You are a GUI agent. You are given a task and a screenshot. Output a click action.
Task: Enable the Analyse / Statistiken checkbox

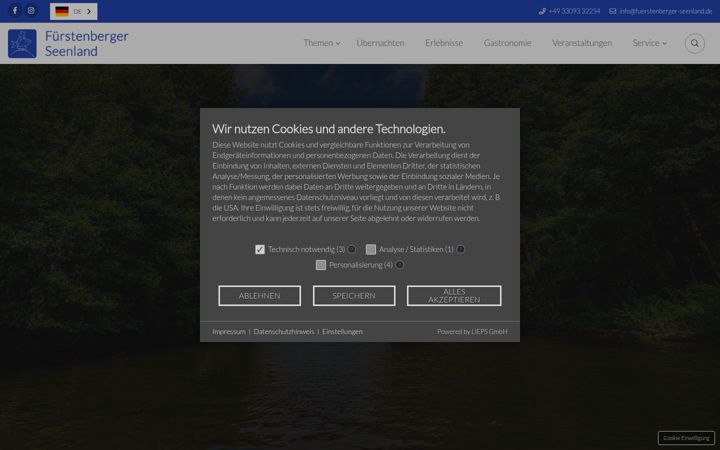[x=371, y=249]
